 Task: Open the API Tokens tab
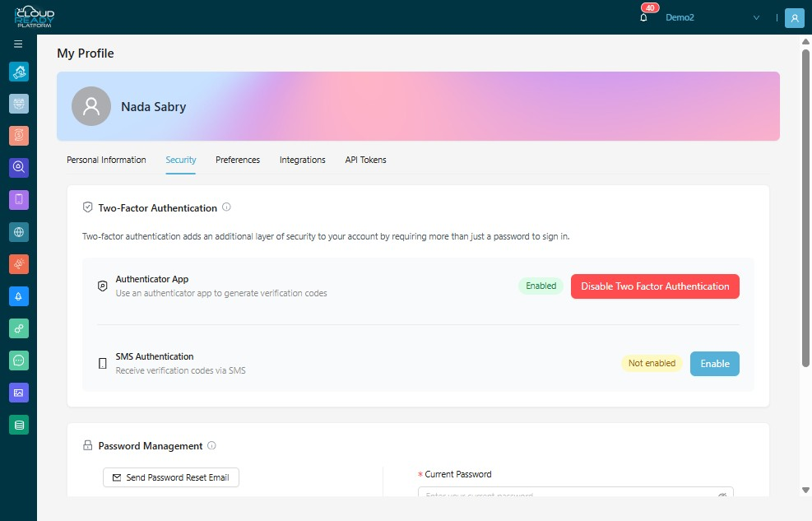[365, 160]
